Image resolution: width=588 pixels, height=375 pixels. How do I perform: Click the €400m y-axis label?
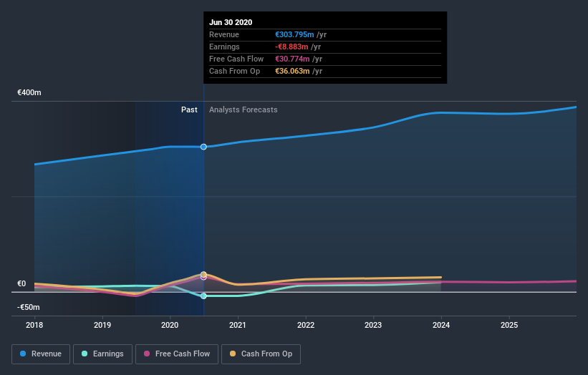coord(29,92)
